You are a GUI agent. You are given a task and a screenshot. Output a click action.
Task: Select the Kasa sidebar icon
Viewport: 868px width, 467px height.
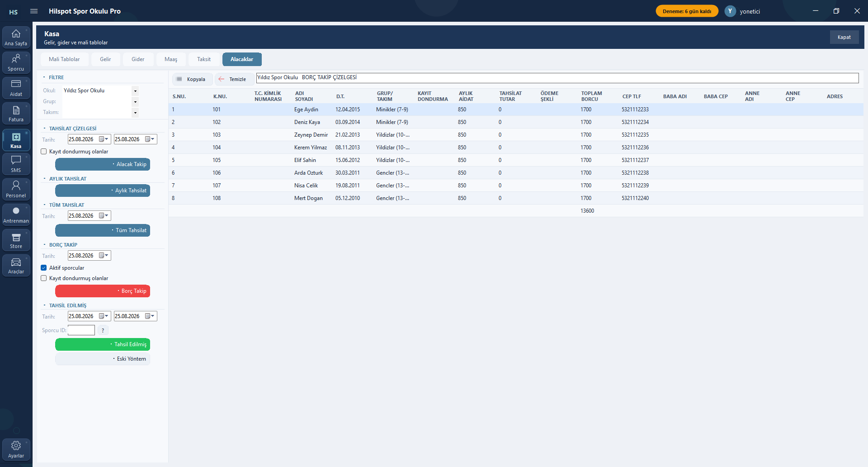coord(16,140)
